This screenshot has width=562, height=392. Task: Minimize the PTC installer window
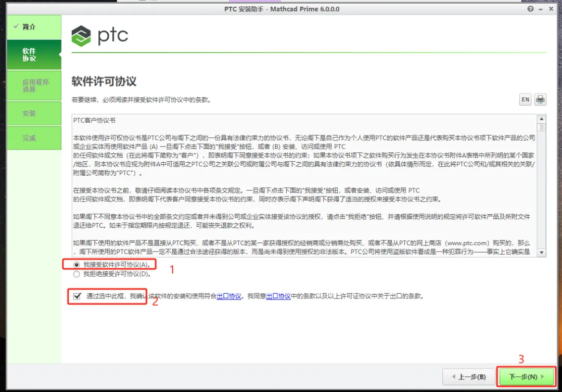(x=541, y=9)
